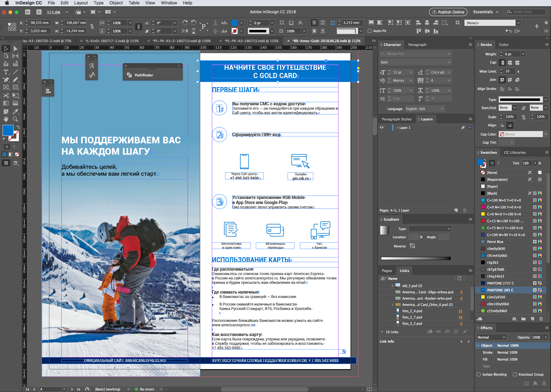Viewport: 551px width, 392px height.
Task: Go to next page arrow in status bar
Action: (72, 389)
